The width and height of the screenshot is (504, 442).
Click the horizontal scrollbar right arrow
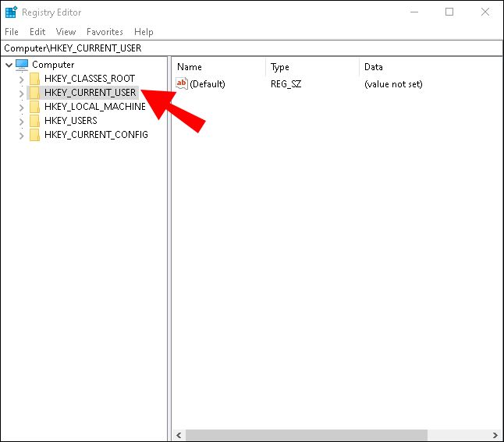pyautogui.click(x=495, y=435)
